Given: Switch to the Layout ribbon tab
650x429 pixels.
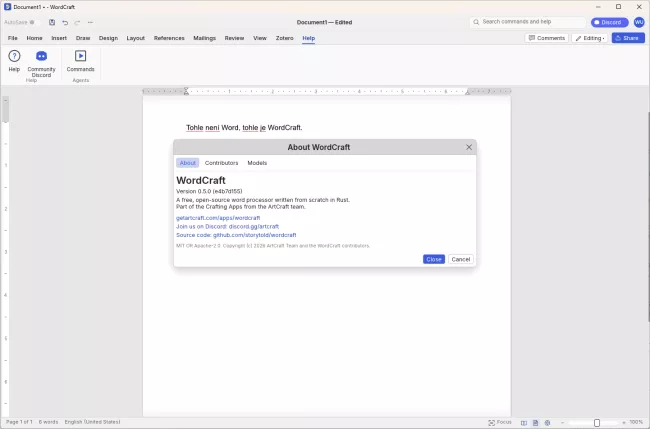Looking at the screenshot, I should pyautogui.click(x=136, y=38).
